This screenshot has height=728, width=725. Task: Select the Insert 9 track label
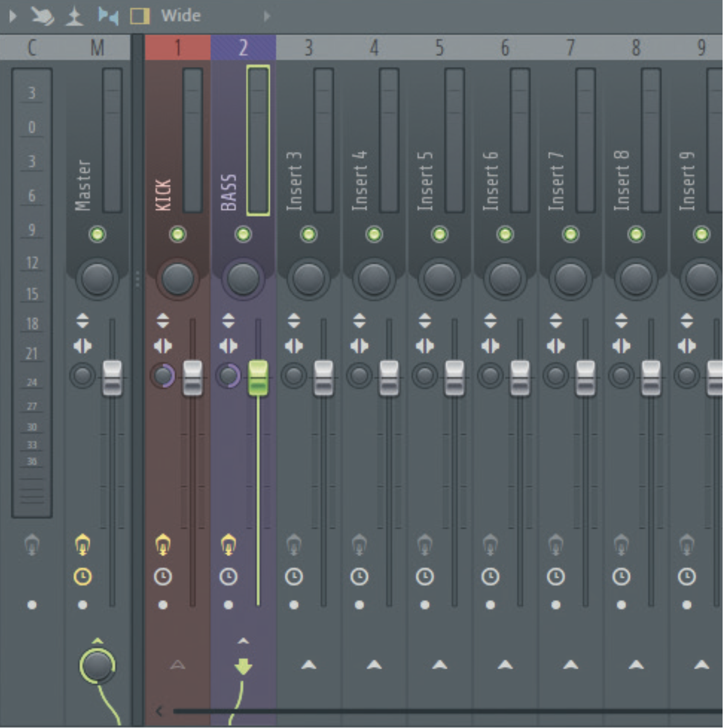pos(688,181)
